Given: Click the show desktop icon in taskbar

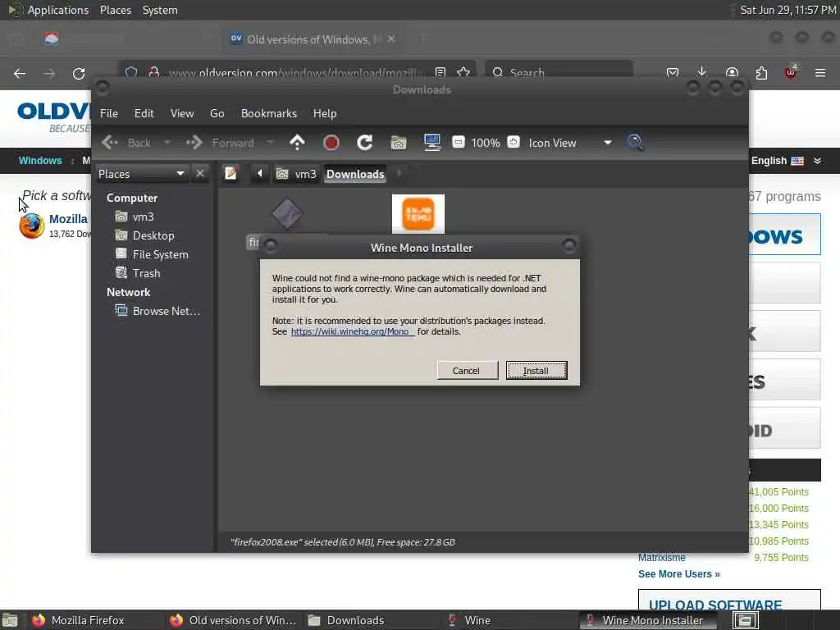Looking at the screenshot, I should pyautogui.click(x=10, y=620).
